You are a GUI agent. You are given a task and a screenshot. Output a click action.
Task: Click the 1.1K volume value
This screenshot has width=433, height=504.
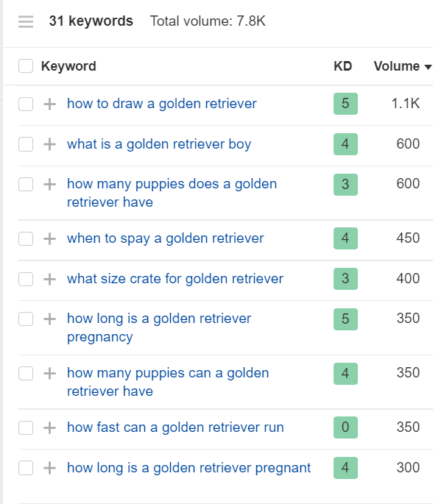point(405,104)
